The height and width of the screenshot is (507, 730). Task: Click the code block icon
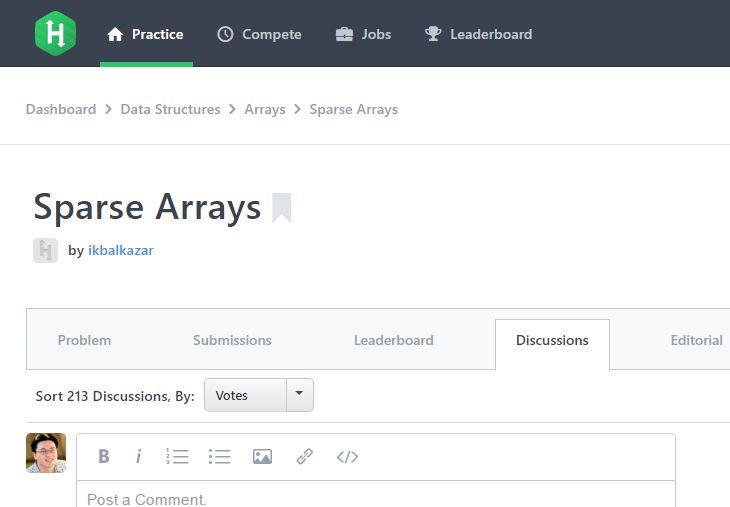347,456
